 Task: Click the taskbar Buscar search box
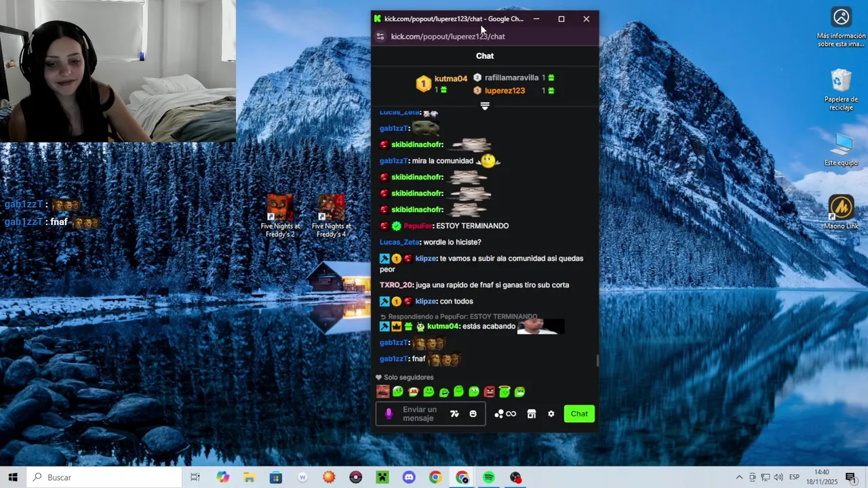click(104, 477)
